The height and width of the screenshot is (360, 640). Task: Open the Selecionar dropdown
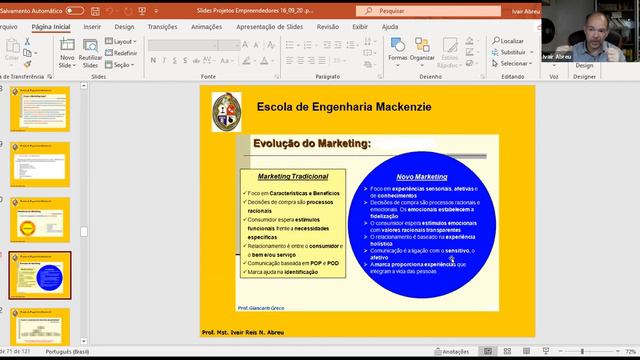pyautogui.click(x=512, y=64)
